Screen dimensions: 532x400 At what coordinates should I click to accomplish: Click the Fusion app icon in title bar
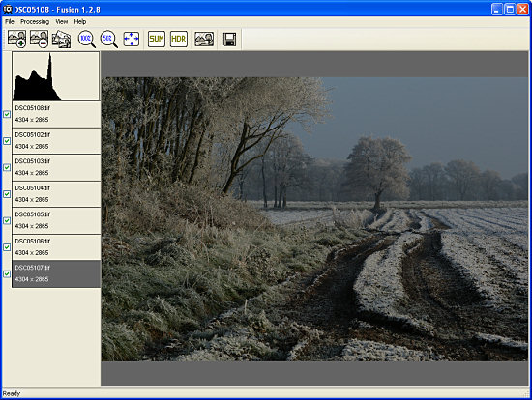(7, 9)
